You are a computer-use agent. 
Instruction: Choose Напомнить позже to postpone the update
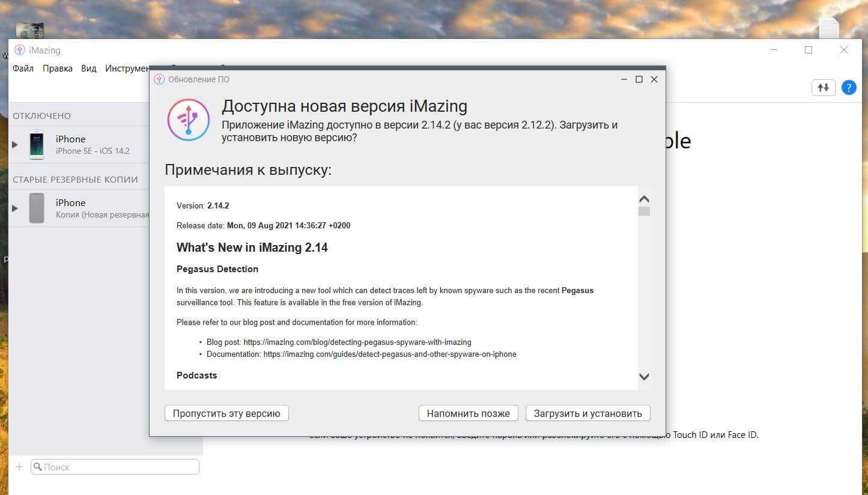click(468, 413)
